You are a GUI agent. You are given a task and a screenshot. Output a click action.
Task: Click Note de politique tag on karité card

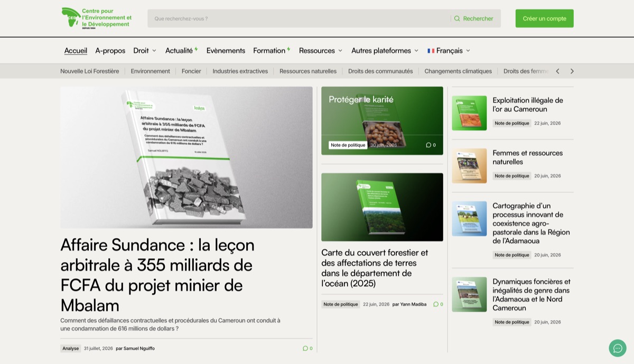(x=348, y=145)
